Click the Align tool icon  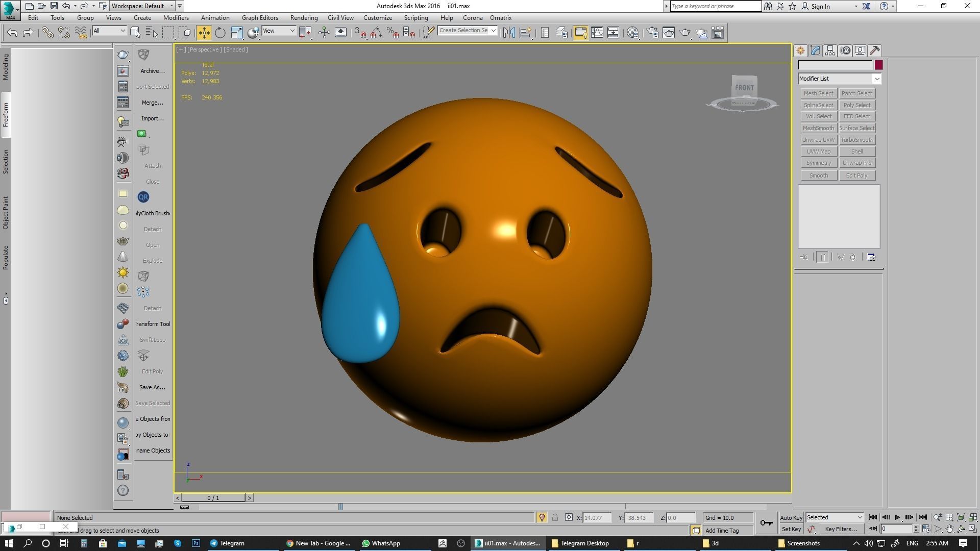[x=525, y=33]
